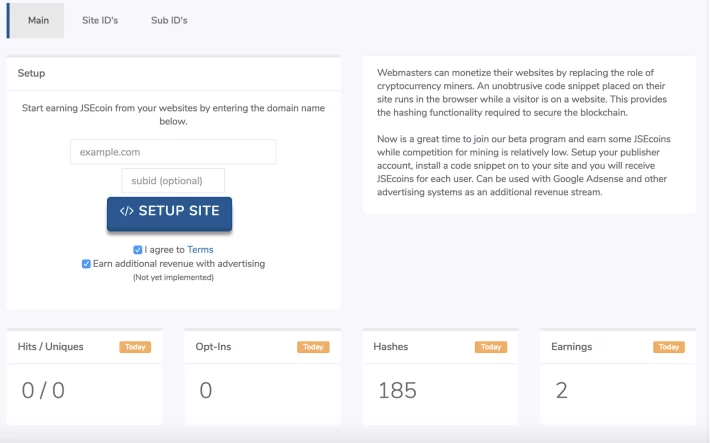The width and height of the screenshot is (710, 443).
Task: Click the 'Webmasters can monetize' paragraph
Action: pos(522,92)
